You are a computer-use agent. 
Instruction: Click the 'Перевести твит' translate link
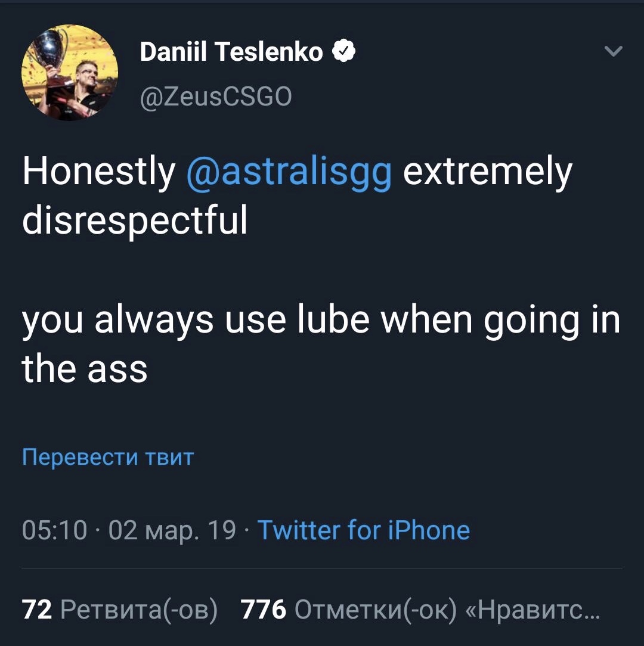coord(108,456)
